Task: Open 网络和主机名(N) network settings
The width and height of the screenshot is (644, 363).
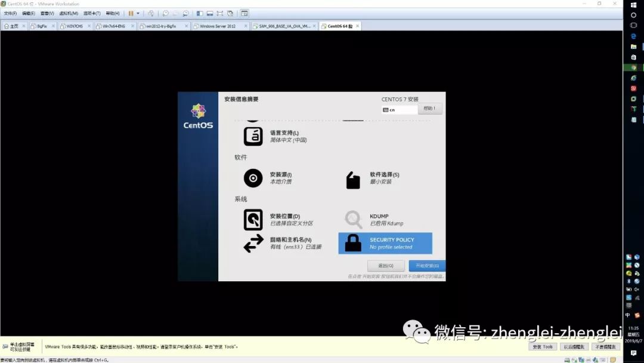Action: pos(283,244)
